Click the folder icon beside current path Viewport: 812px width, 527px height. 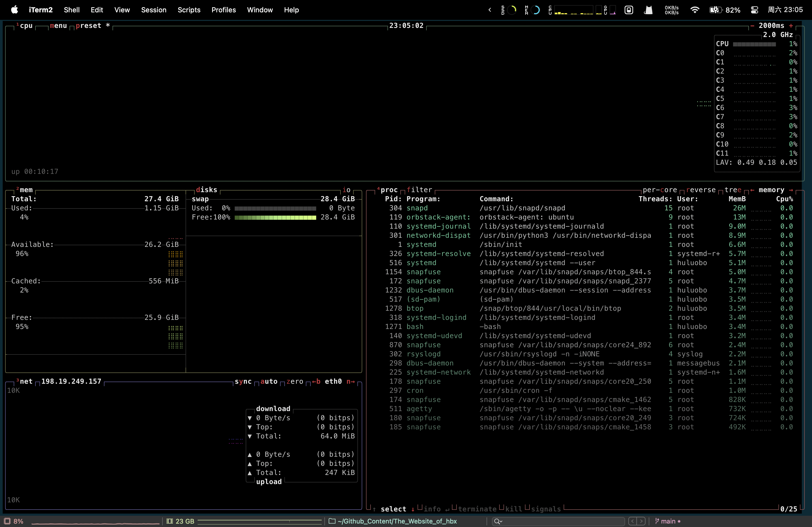point(332,521)
